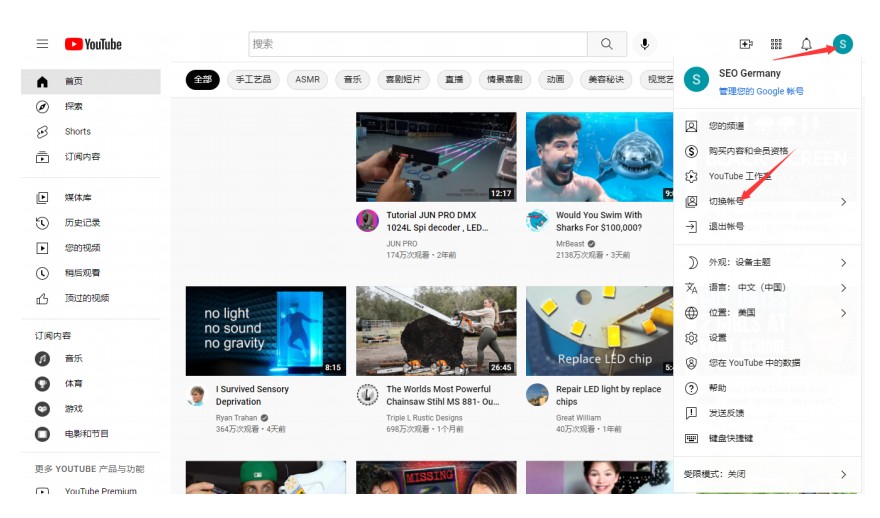Click the 搜索 search input field
The height and width of the screenshot is (518, 880).
[418, 44]
